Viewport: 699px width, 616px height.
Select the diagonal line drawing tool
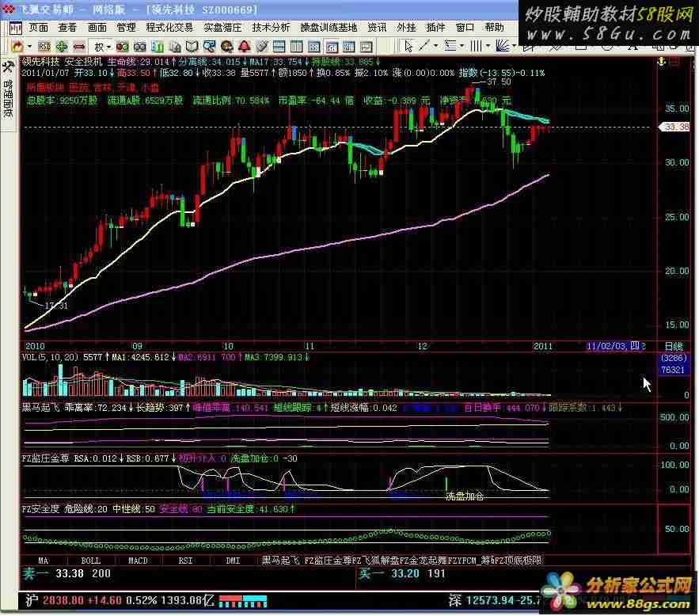(425, 46)
